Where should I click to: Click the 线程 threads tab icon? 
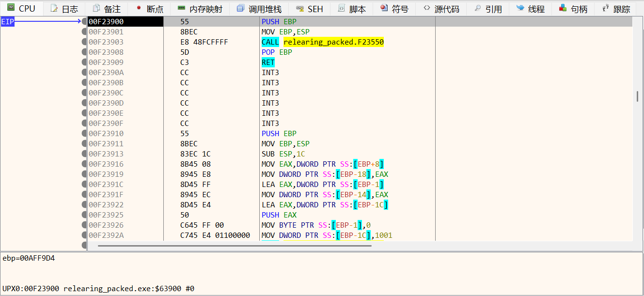pyautogui.click(x=520, y=8)
